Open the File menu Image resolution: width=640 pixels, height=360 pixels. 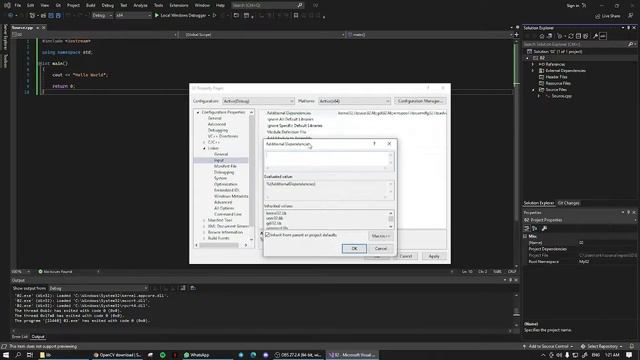pyautogui.click(x=18, y=5)
